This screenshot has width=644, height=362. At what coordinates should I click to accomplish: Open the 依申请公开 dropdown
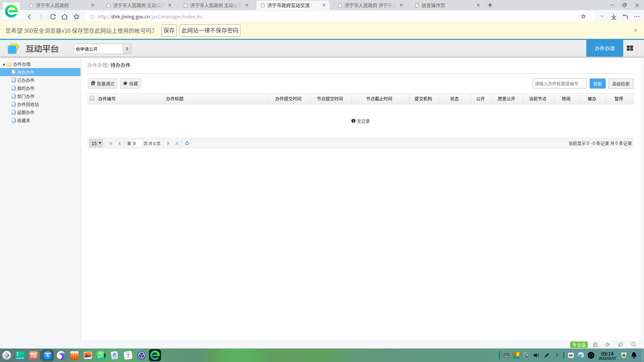point(102,49)
